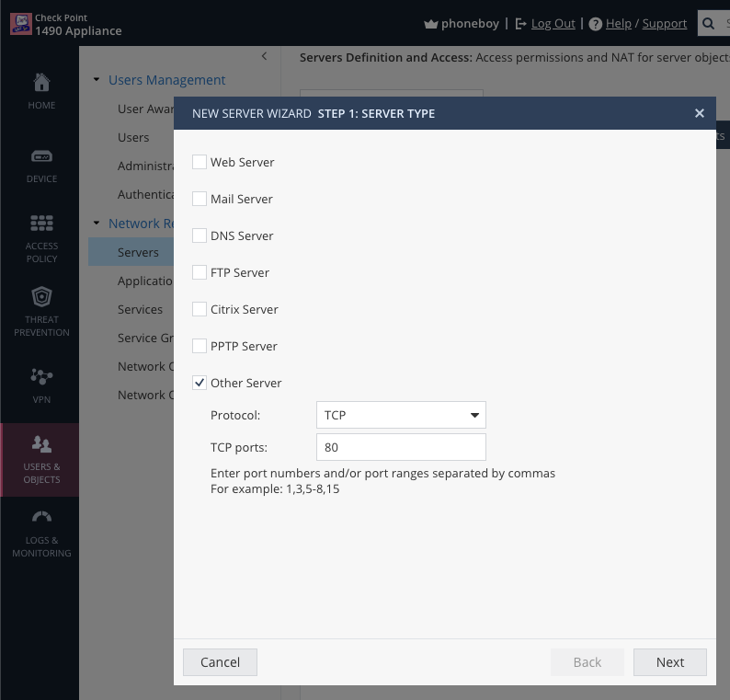730x700 pixels.
Task: Check the FTP Server checkbox
Action: tap(200, 272)
